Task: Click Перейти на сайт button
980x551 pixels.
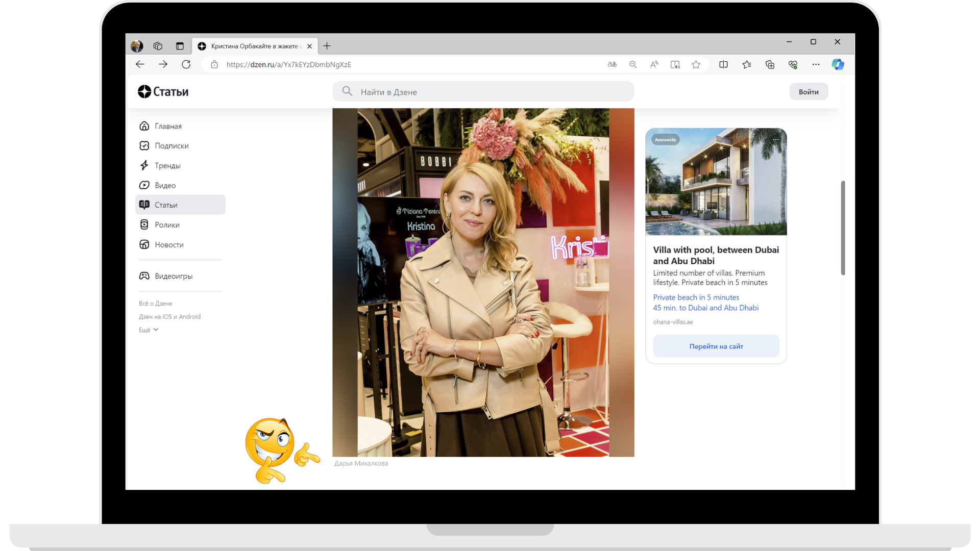Action: [x=716, y=346]
